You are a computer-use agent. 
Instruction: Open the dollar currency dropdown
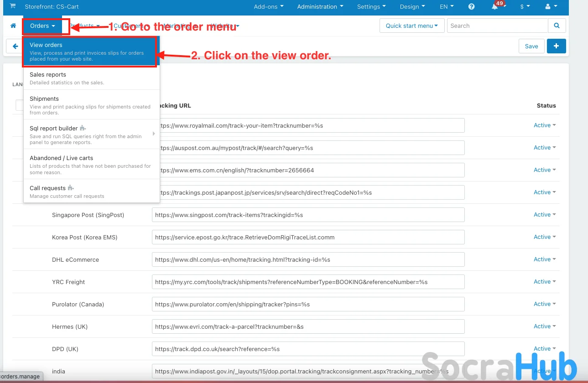(525, 7)
